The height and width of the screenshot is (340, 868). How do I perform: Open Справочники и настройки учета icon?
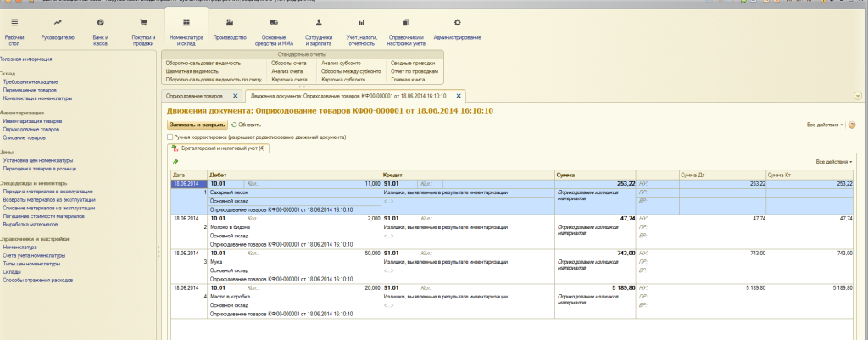(x=406, y=23)
